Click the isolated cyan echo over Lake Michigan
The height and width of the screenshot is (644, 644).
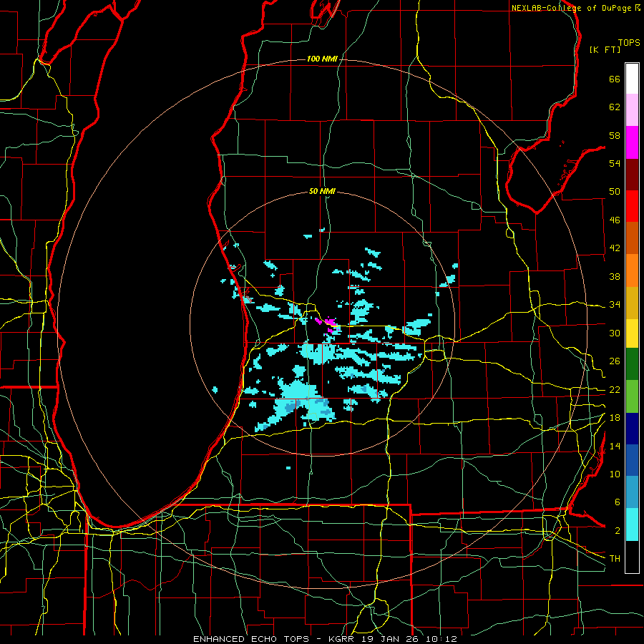point(215,389)
